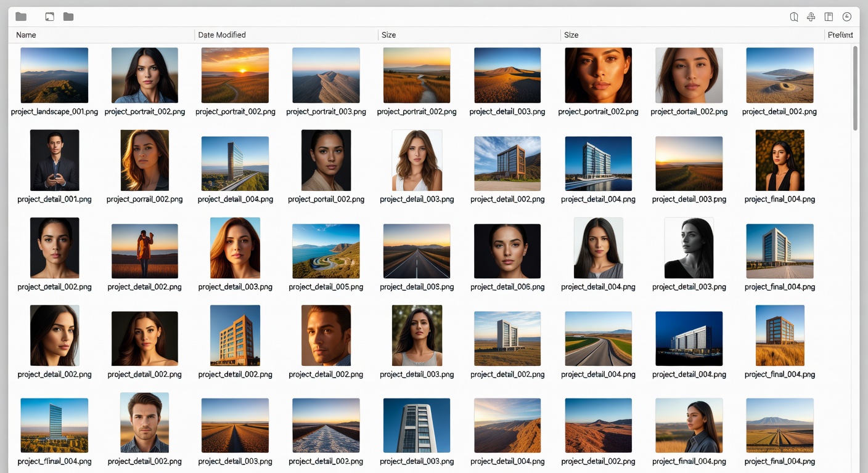Select close-up woman face in warm light
Screen dimensions: 868x473
(598, 75)
